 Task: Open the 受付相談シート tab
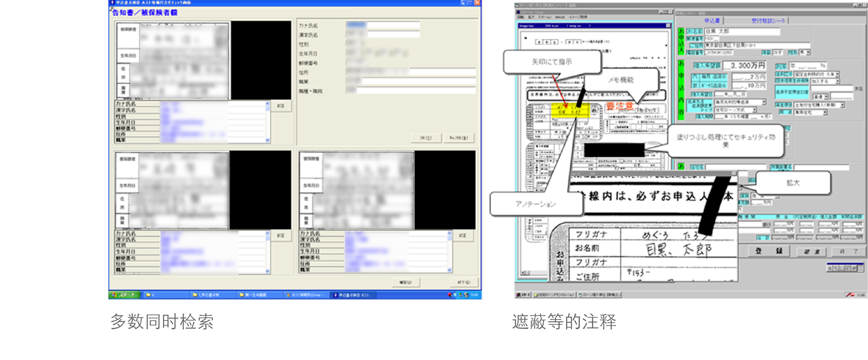coord(768,21)
